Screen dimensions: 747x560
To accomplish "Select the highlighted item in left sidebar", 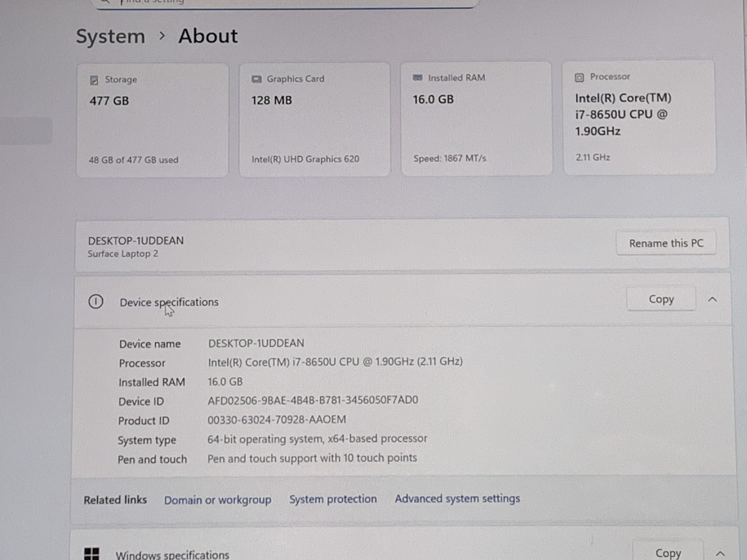I will point(26,131).
